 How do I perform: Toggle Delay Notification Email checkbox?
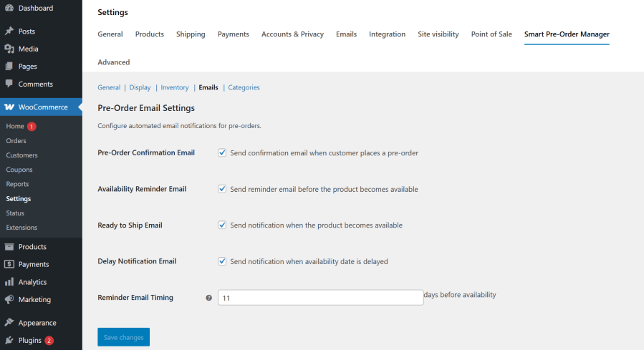[x=222, y=261]
